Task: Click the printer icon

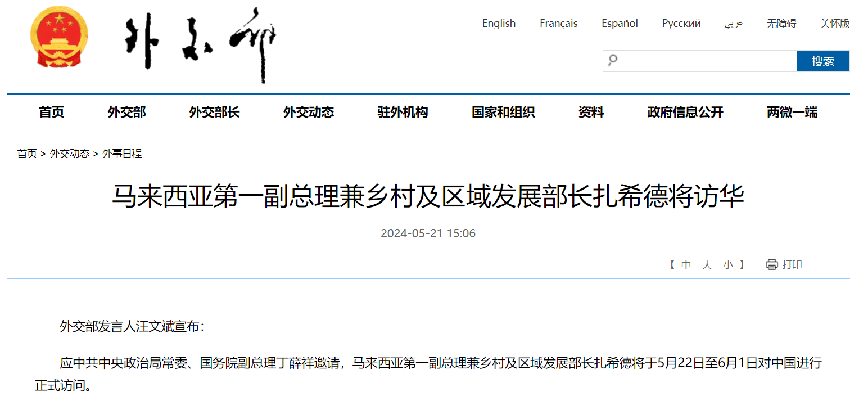Action: 771,264
